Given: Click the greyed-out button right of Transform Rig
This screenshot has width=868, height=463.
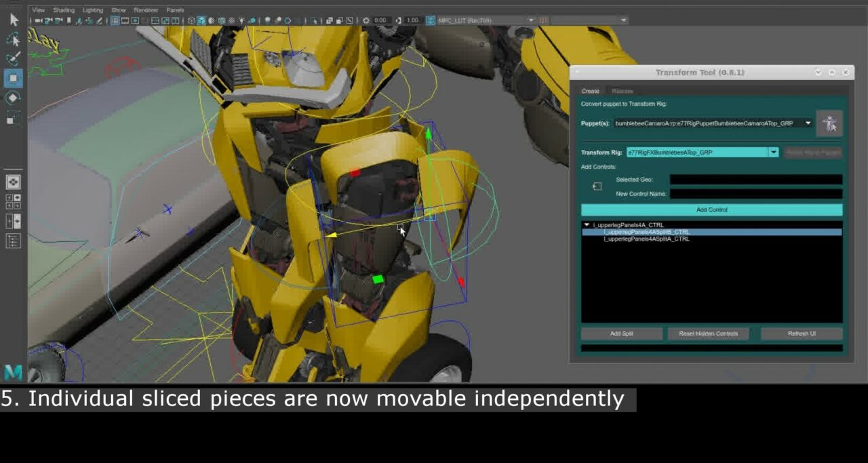Looking at the screenshot, I should tap(813, 153).
